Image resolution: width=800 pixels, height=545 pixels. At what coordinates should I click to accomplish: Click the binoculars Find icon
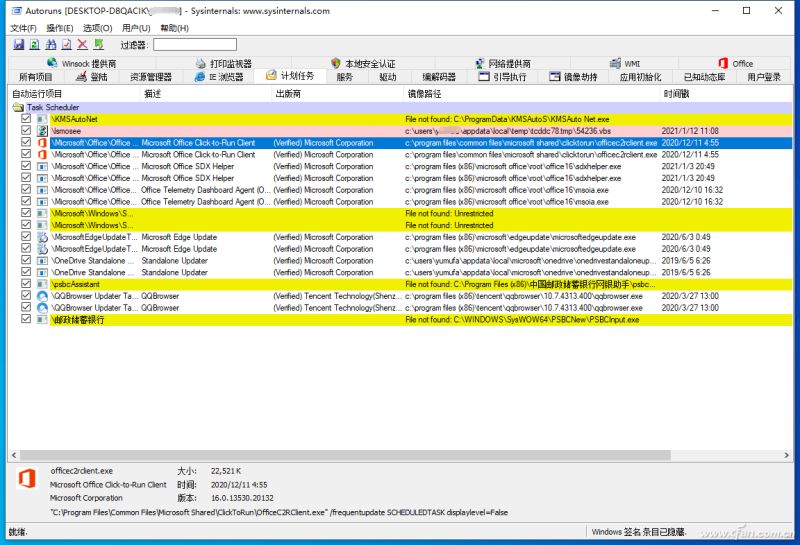tap(50, 45)
